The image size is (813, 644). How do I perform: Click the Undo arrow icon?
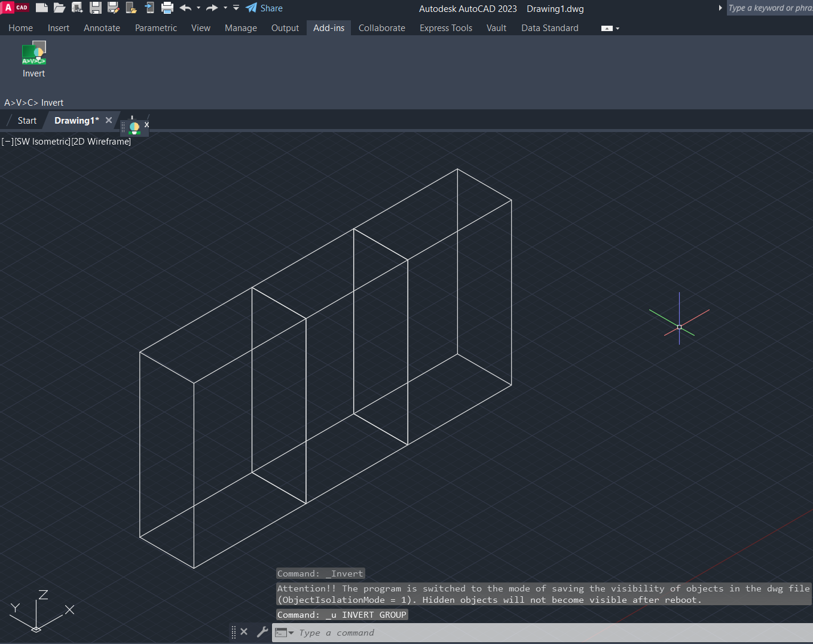pyautogui.click(x=185, y=8)
